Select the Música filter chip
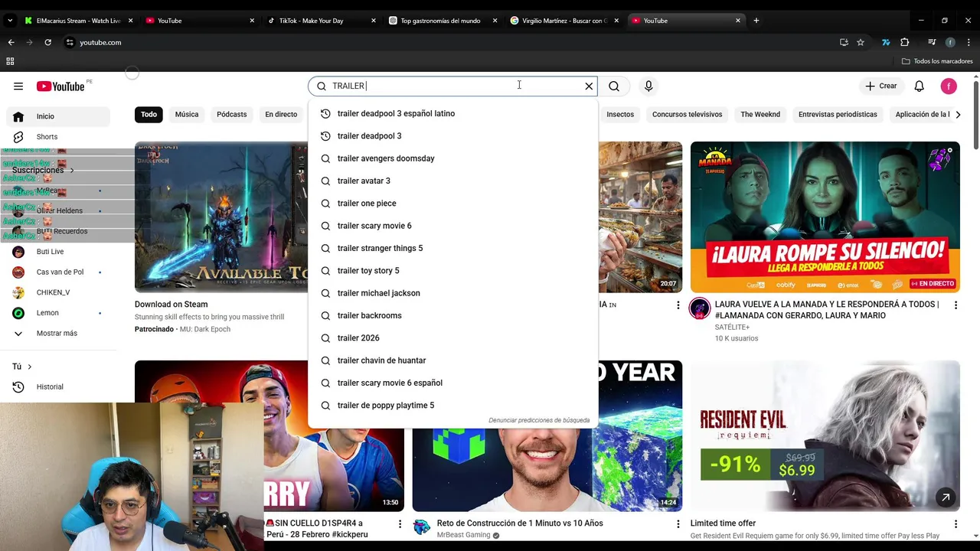 [x=187, y=115]
